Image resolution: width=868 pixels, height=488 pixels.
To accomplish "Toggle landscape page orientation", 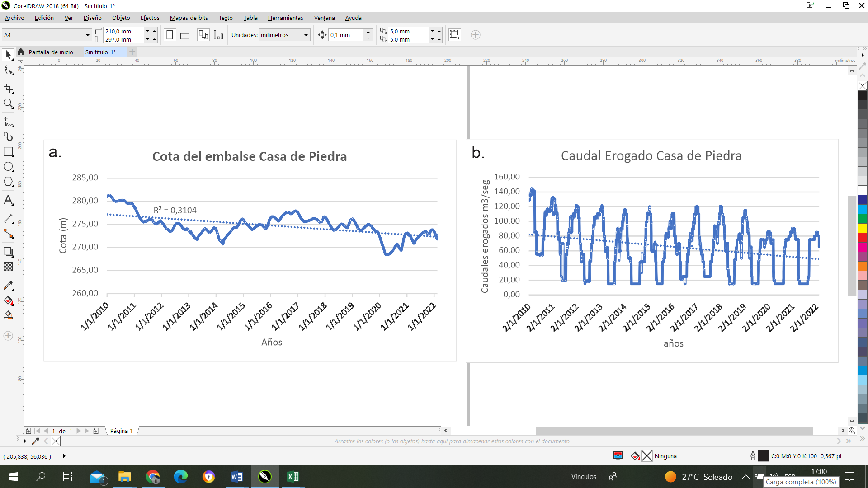I will coord(185,35).
